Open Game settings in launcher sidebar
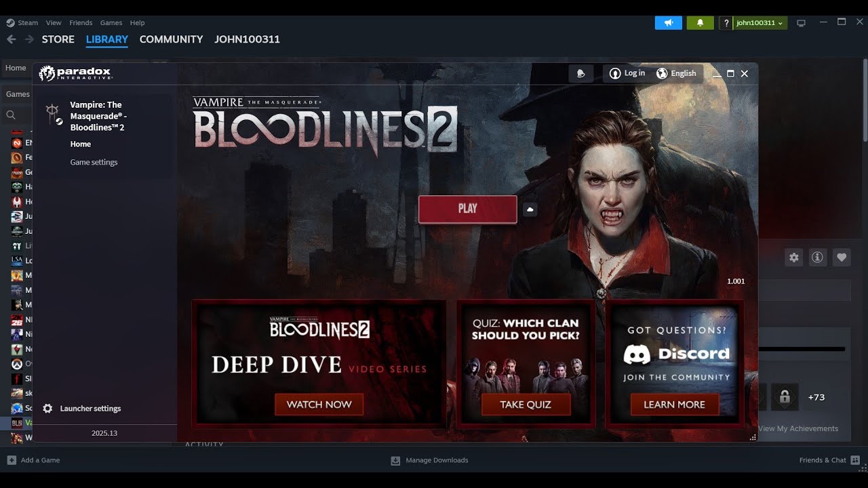868x488 pixels. pos(94,162)
